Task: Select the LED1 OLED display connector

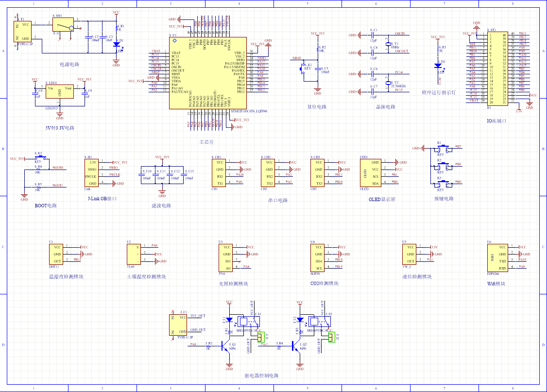Action: click(x=371, y=173)
